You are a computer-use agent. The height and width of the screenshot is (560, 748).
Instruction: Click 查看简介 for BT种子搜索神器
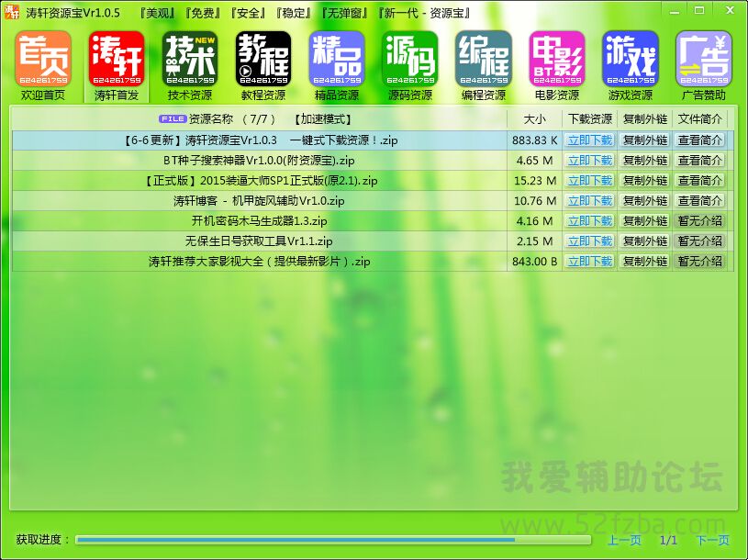tap(700, 161)
